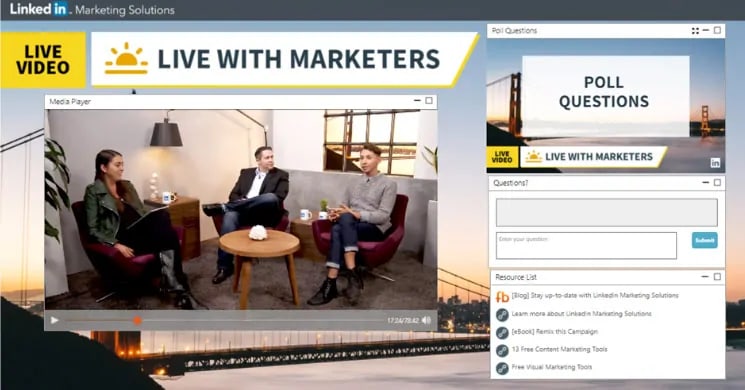Collapse the Resource List panel with minimize dash
The image size is (745, 390).
(x=706, y=276)
